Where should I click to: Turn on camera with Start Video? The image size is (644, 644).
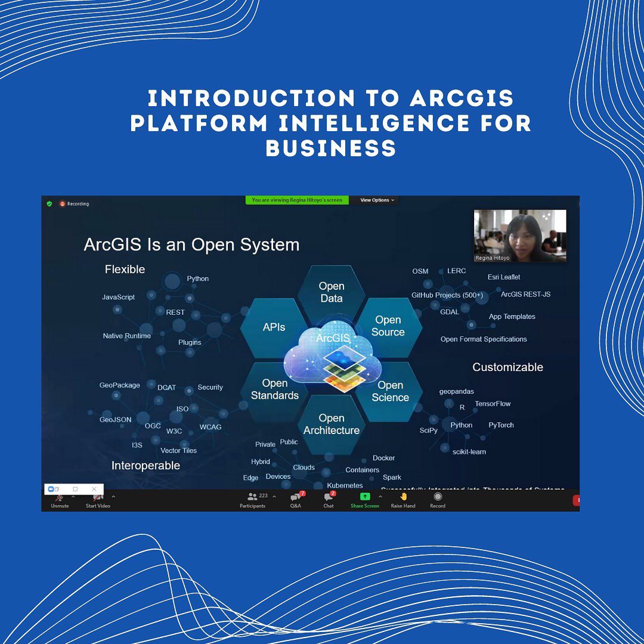(98, 498)
